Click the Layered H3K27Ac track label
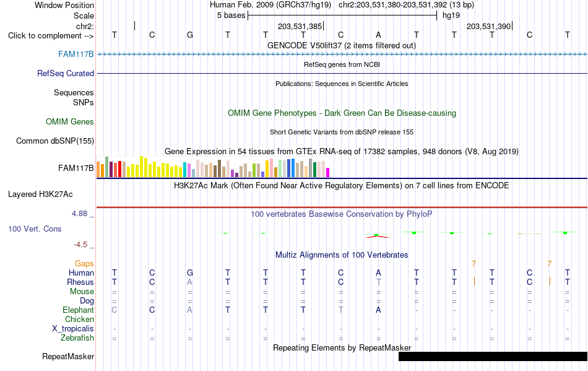Screen dimensions: 588x371 pos(40,194)
